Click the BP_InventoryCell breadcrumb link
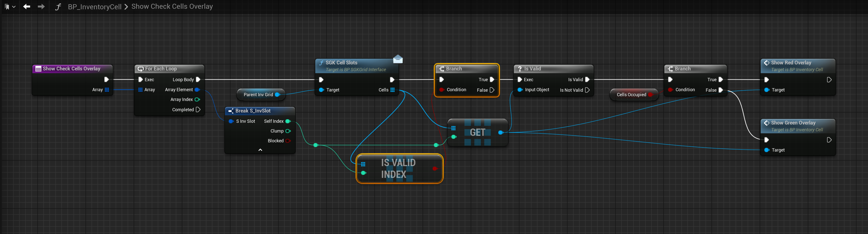This screenshot has height=234, width=868. point(94,7)
